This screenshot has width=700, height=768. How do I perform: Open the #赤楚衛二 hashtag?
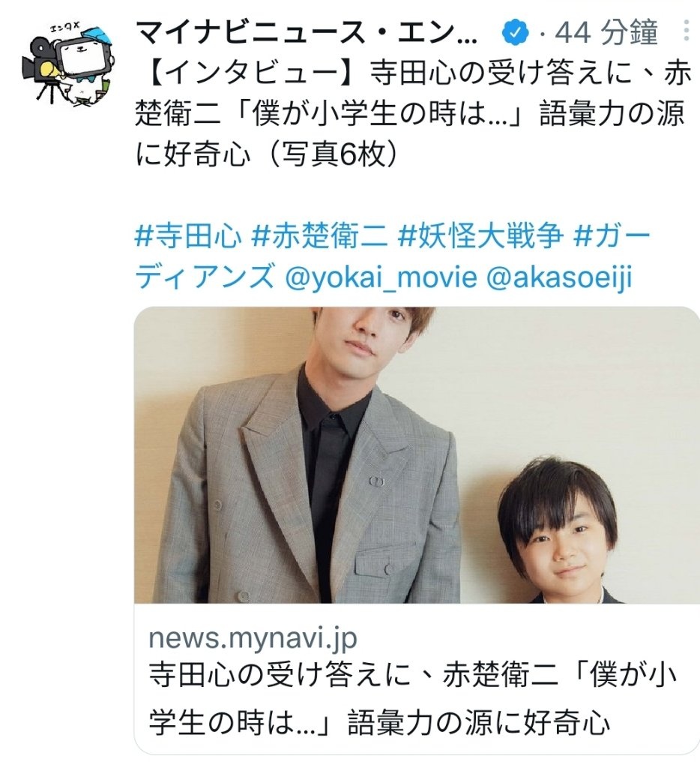(x=320, y=235)
